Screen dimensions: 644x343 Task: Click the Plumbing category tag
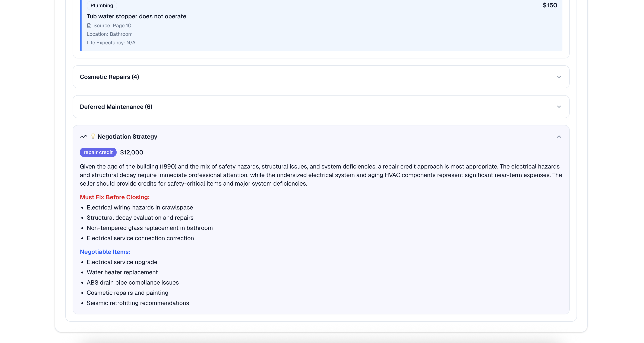click(102, 6)
